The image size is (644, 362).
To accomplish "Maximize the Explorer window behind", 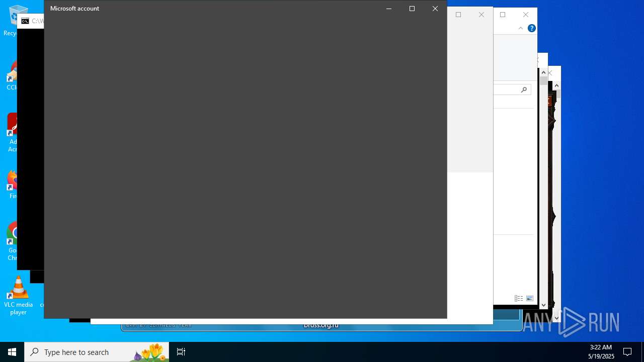I will 503,15.
